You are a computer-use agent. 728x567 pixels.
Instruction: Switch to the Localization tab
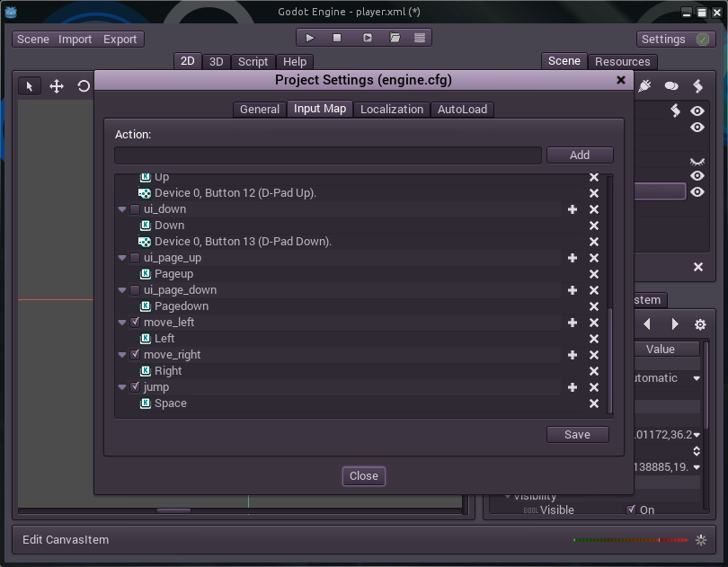392,110
